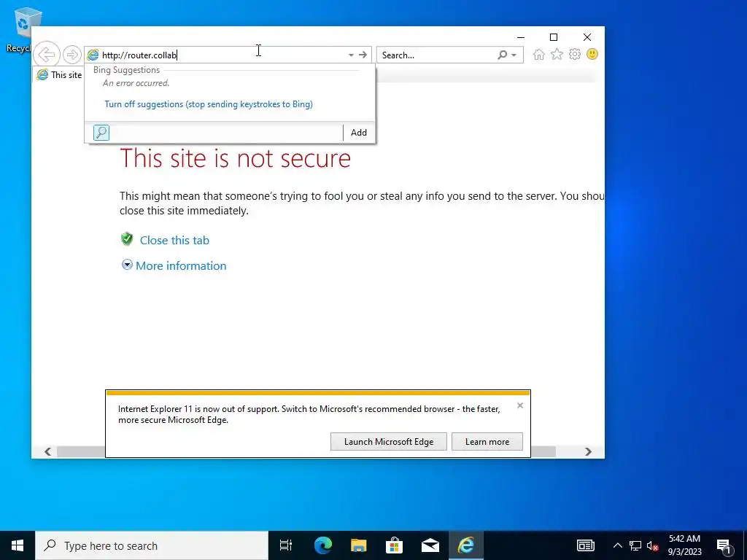
Task: Click the search magnifier icon
Action: tap(502, 55)
